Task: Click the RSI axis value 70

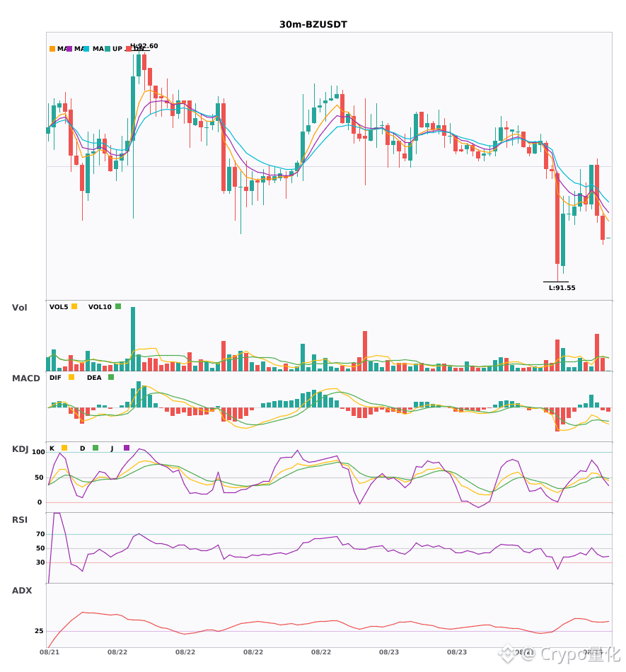Action: point(41,534)
